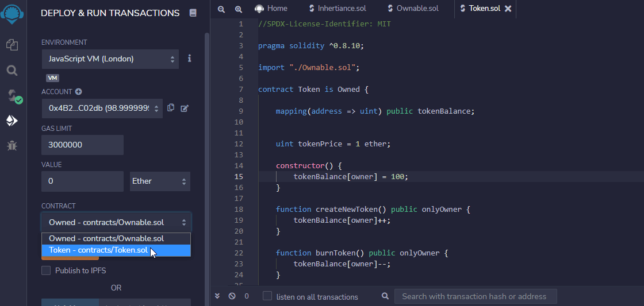
Task: Click the environment info icon
Action: pyautogui.click(x=189, y=58)
